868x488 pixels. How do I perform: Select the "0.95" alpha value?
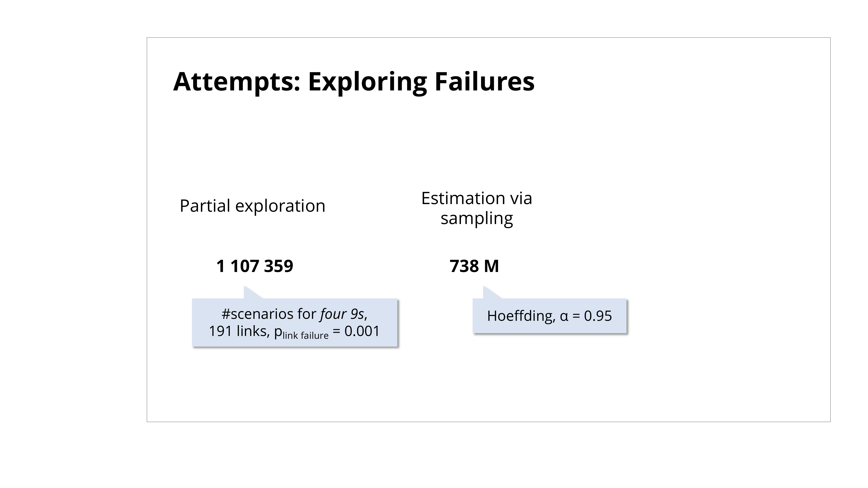pyautogui.click(x=597, y=316)
